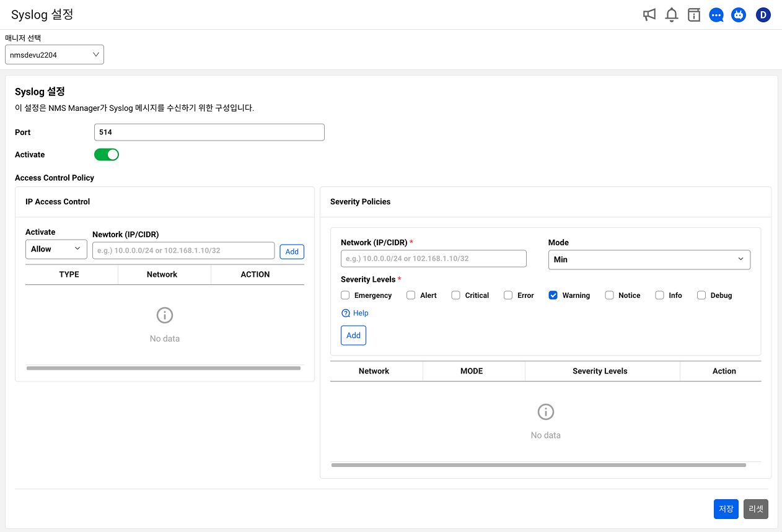Click Add button in IP Access Control

tap(292, 251)
